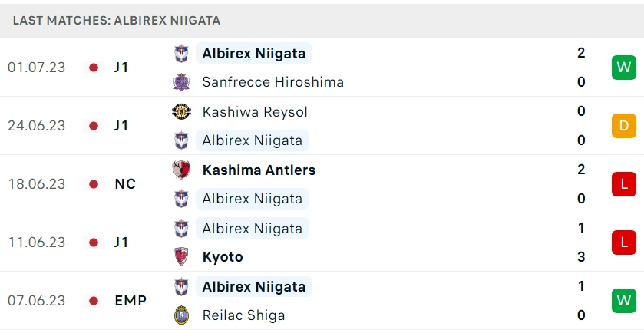
Task: Select Kyoto team name
Action: click(x=223, y=257)
